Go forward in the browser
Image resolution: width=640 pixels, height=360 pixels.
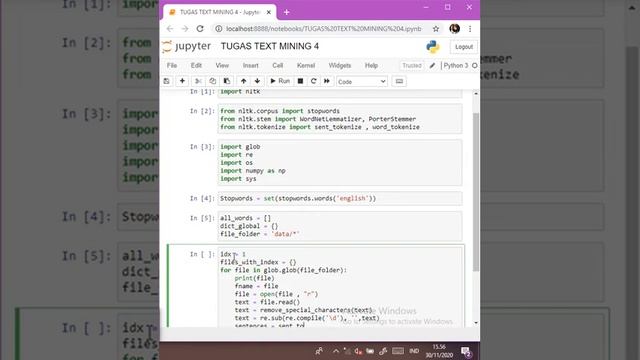pos(184,29)
